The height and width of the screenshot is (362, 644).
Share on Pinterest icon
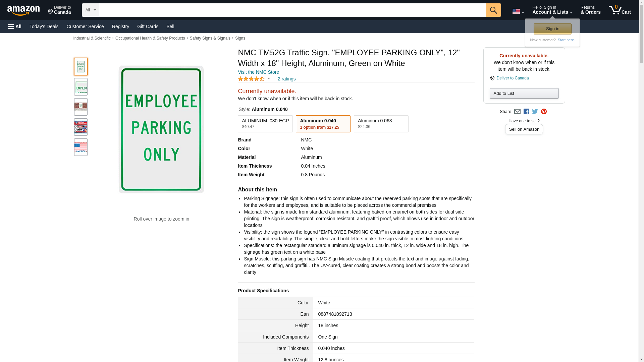544,112
